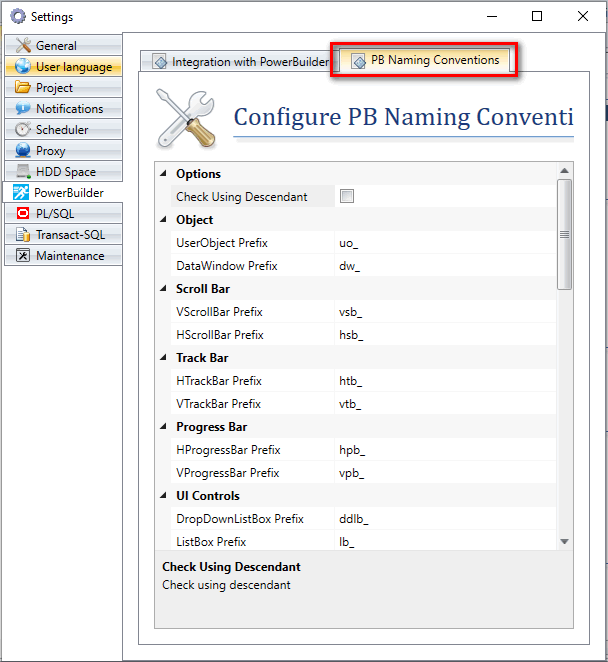The image size is (608, 662).
Task: Edit the UserObject Prefix value uo_
Action: [445, 243]
